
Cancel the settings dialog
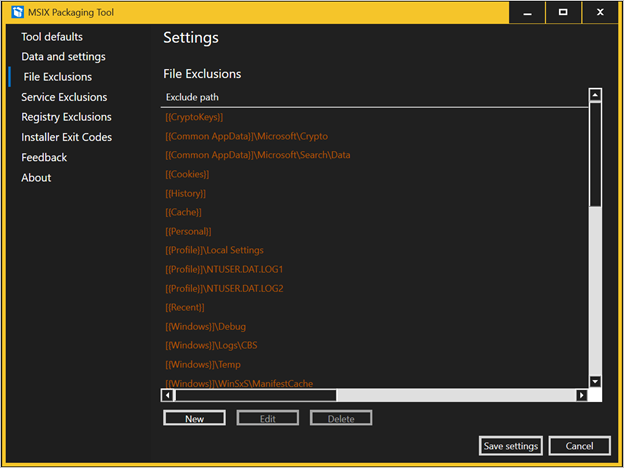tap(579, 446)
